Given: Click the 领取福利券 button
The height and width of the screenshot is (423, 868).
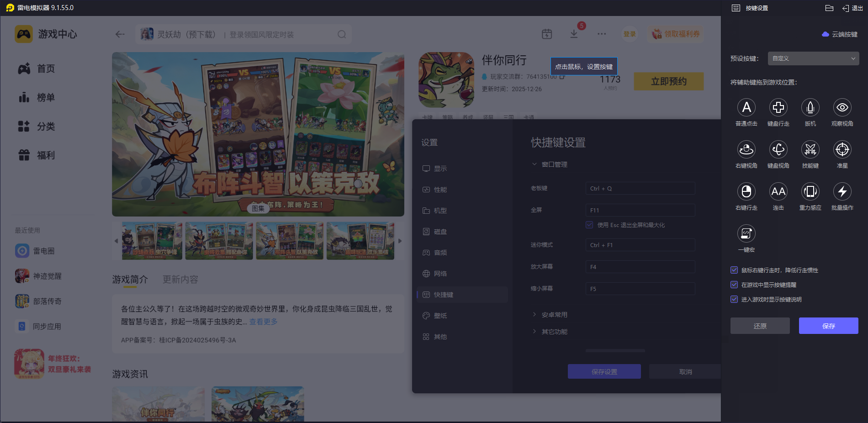Looking at the screenshot, I should 676,34.
